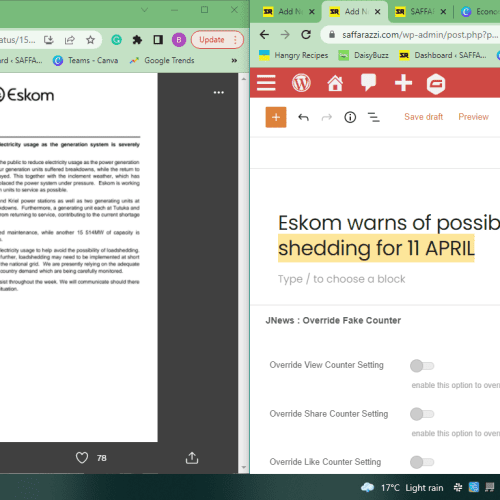Click the left window's scrollbar down arrow
Image resolution: width=500 pixels, height=500 pixels.
tap(244, 467)
